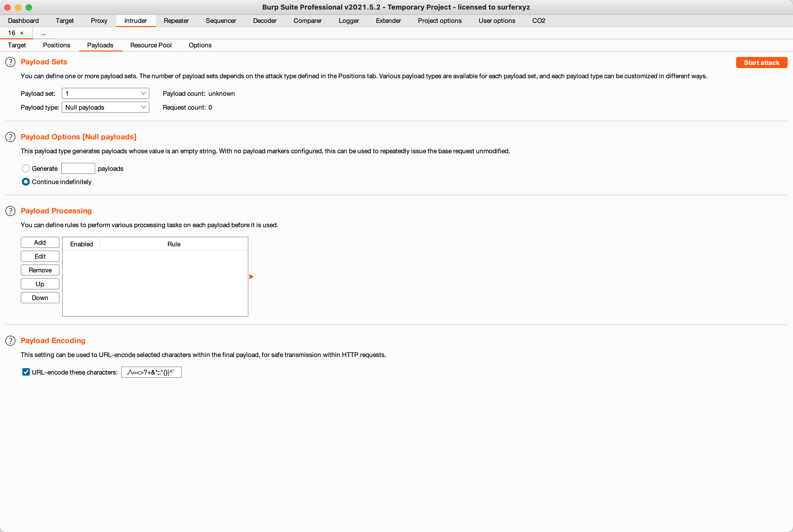Select the Generate payloads radio button
793x532 pixels.
tap(26, 168)
